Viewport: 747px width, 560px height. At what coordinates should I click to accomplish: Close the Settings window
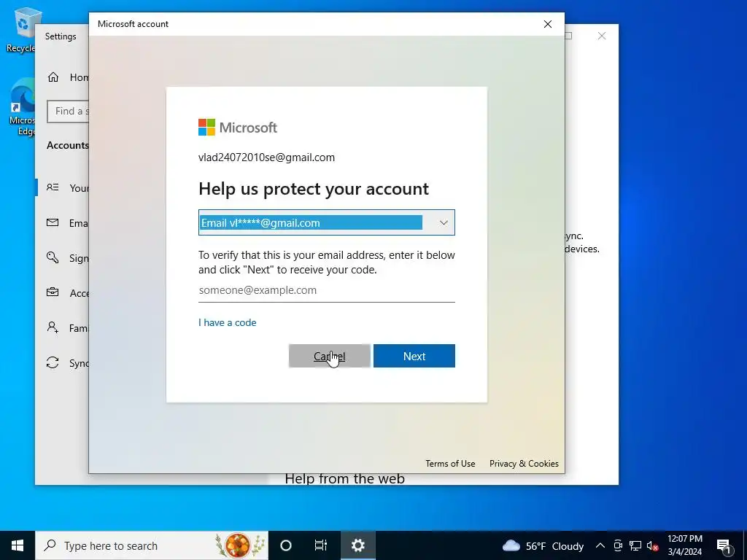[x=602, y=36]
